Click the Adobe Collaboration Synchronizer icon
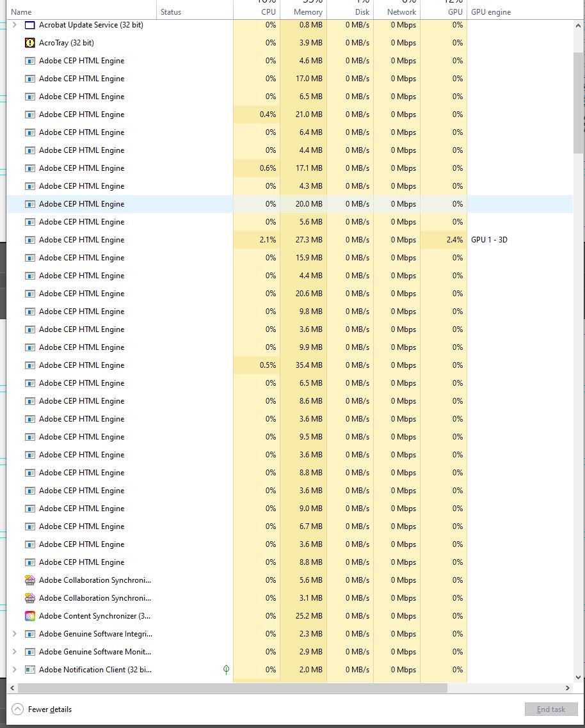The image size is (585, 728). (29, 580)
